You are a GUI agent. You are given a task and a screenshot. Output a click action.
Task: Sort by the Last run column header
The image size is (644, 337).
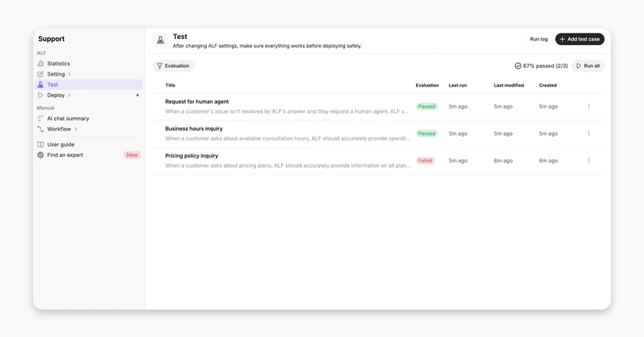pyautogui.click(x=457, y=85)
